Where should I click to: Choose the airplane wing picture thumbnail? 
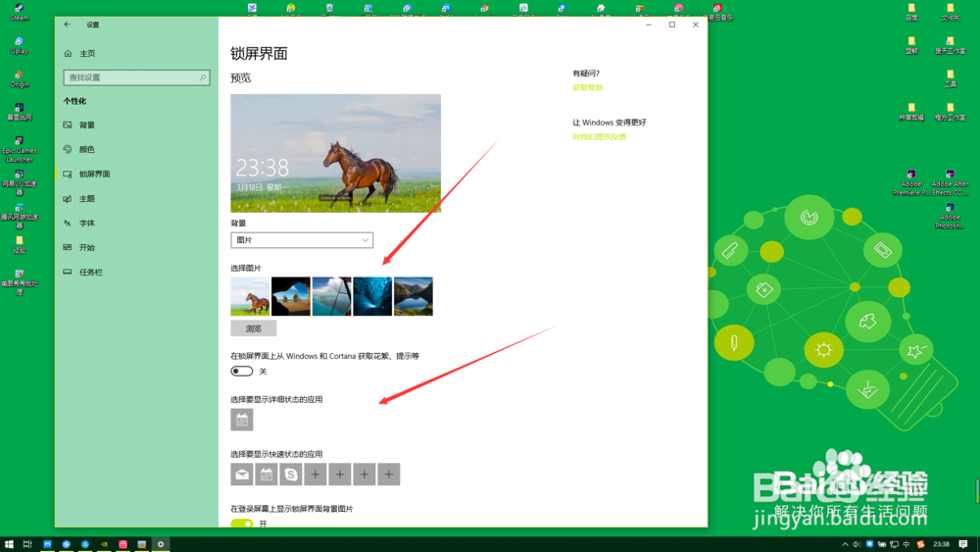coord(332,296)
